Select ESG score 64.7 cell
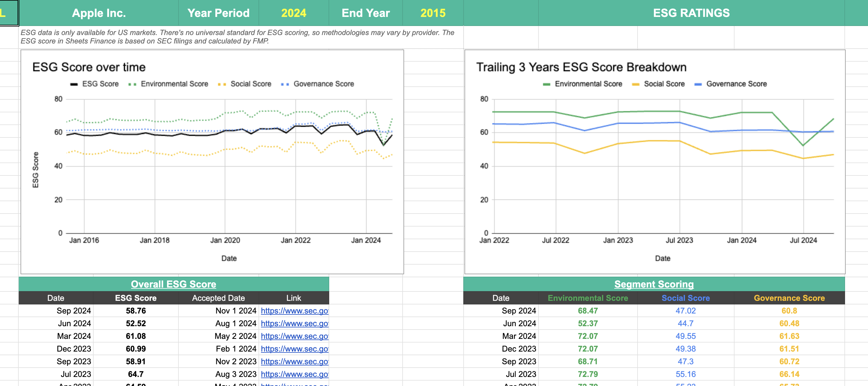 point(136,374)
